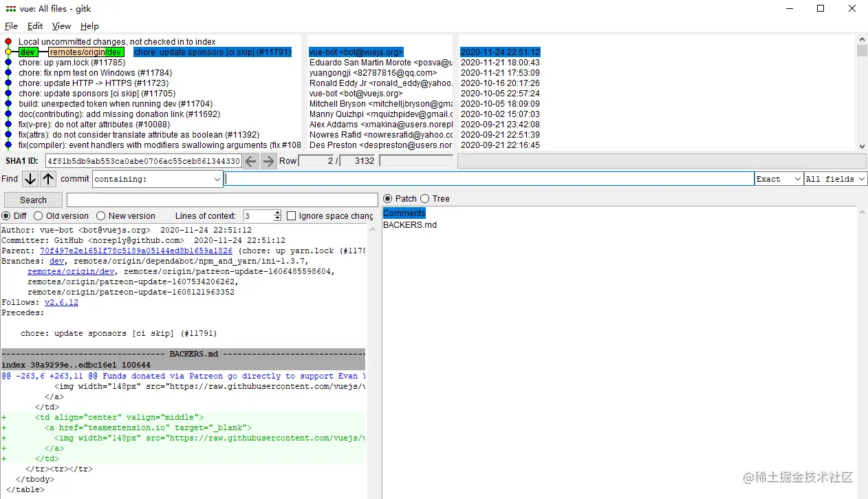Click author Eduardo San Martin Morote

pyautogui.click(x=380, y=63)
